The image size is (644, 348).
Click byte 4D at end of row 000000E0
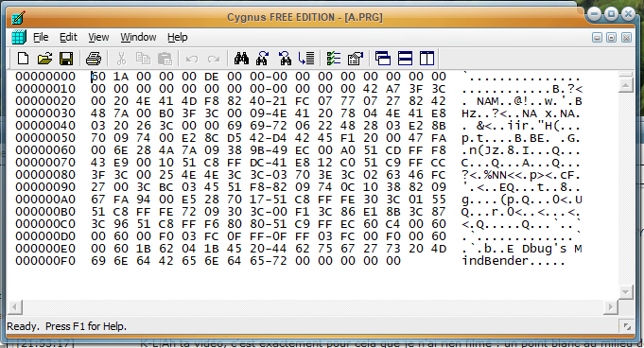439,249
